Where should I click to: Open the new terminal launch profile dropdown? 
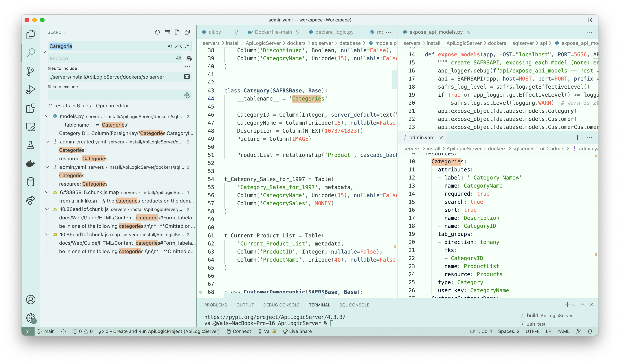574,305
